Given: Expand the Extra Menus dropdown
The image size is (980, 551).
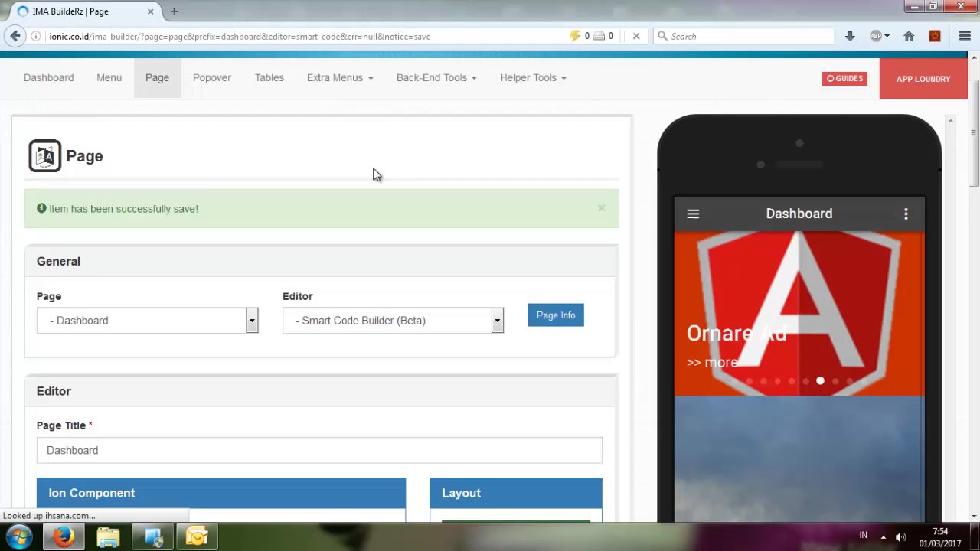Looking at the screenshot, I should tap(340, 77).
